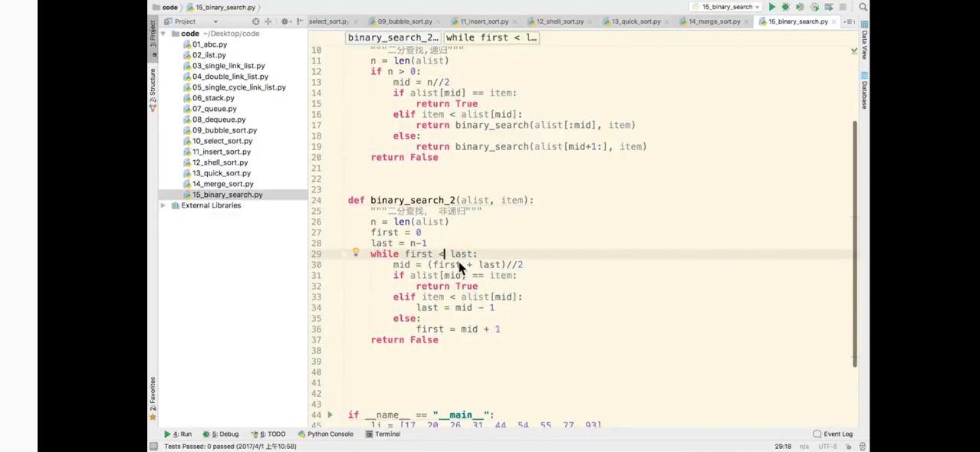Viewport: 980px width, 452px height.
Task: Click the toolbar icon before the stop button
Action: click(829, 7)
